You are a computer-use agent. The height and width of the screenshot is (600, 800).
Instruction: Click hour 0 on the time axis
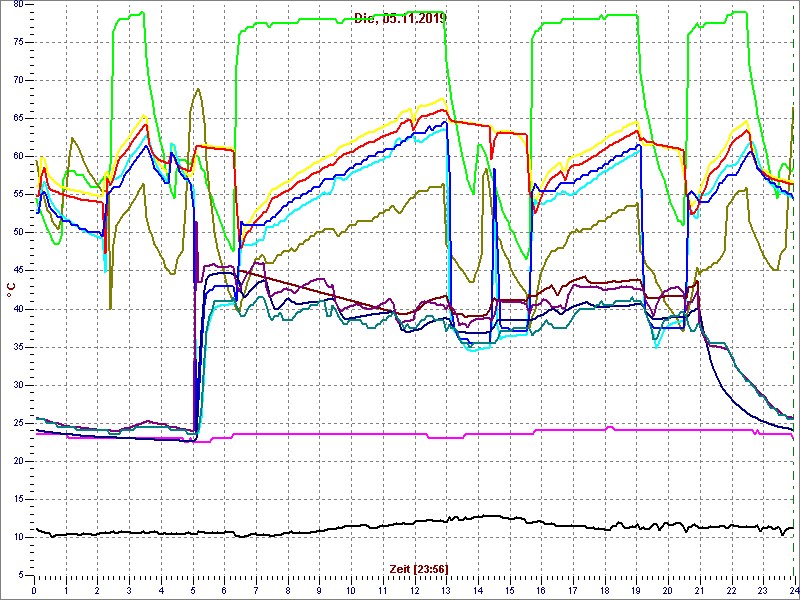(35, 591)
